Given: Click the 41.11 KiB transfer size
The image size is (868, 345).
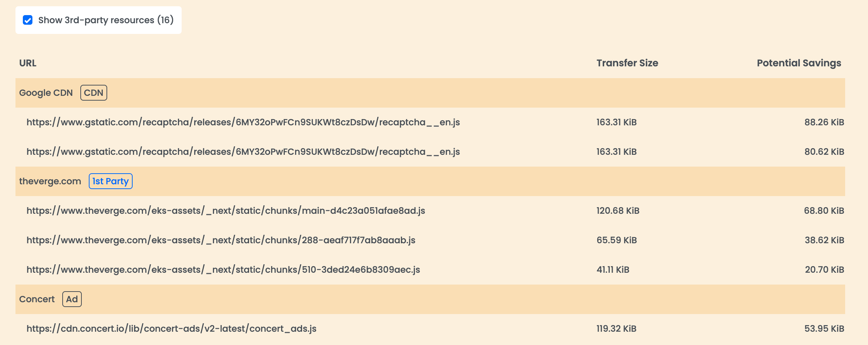Looking at the screenshot, I should coord(613,270).
